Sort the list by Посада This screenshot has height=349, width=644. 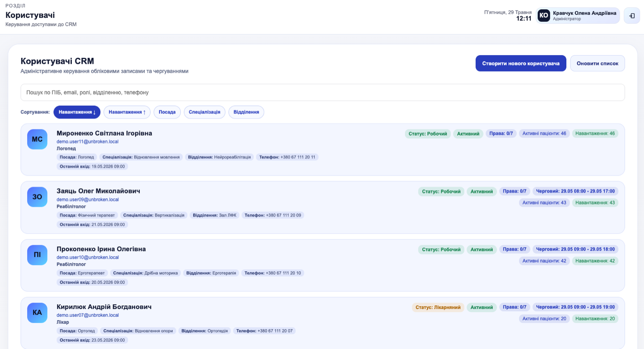click(x=167, y=112)
